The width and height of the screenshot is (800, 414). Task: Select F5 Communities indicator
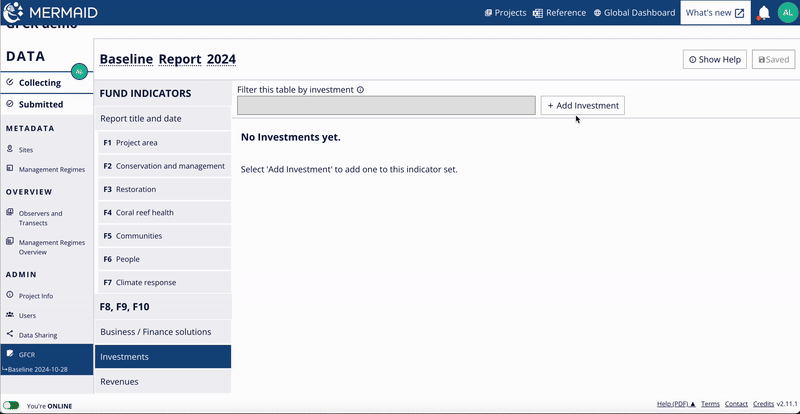tap(164, 236)
